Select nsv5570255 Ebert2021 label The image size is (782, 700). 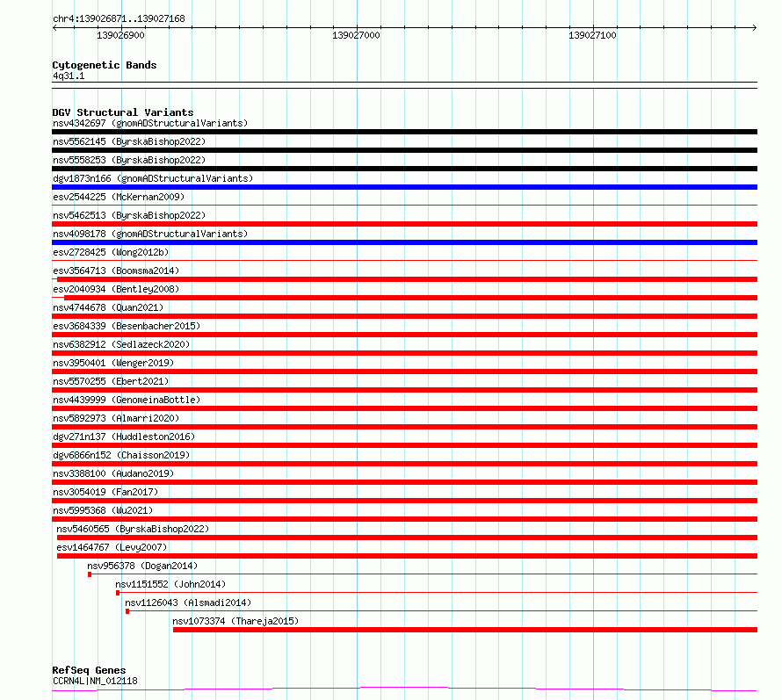[111, 381]
